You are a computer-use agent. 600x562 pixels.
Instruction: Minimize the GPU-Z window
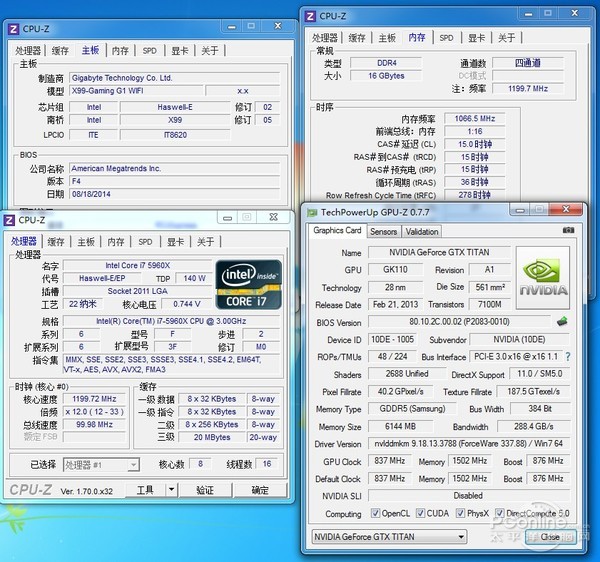click(x=520, y=210)
